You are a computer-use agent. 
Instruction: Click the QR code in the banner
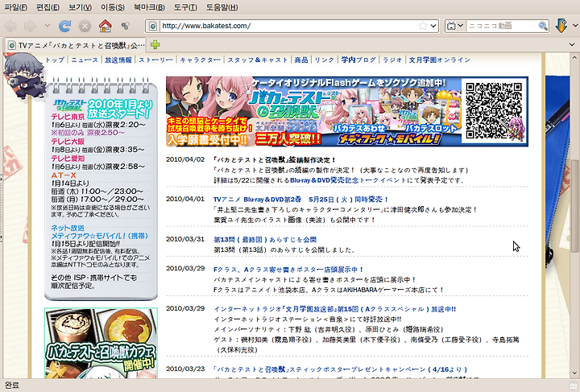(494, 110)
